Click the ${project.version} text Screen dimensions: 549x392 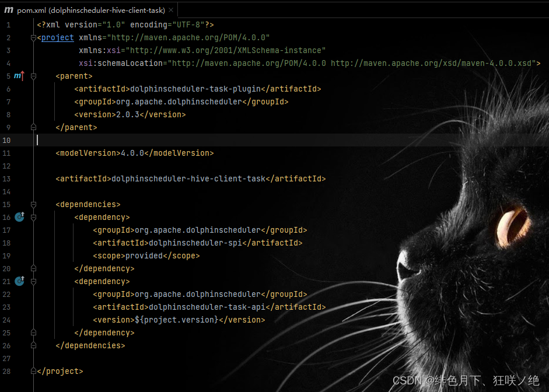click(176, 320)
